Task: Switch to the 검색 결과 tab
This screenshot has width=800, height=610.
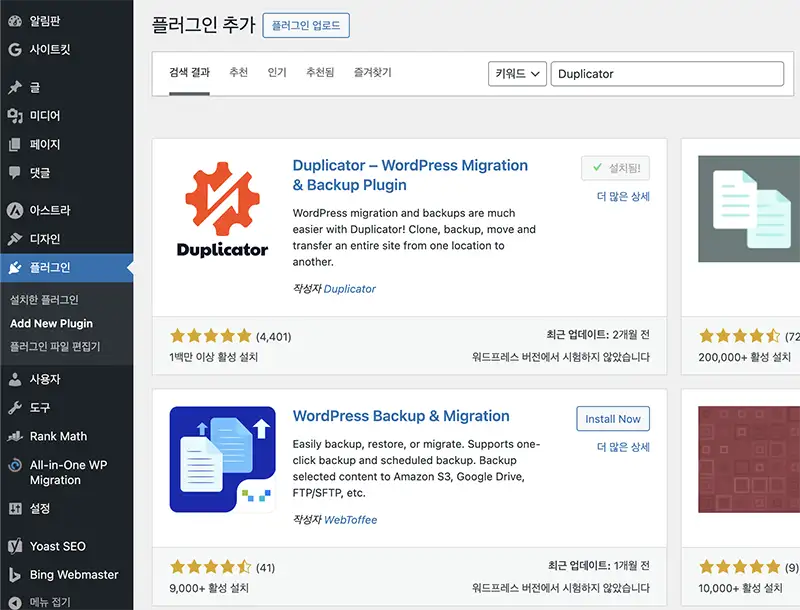Action: pos(189,72)
